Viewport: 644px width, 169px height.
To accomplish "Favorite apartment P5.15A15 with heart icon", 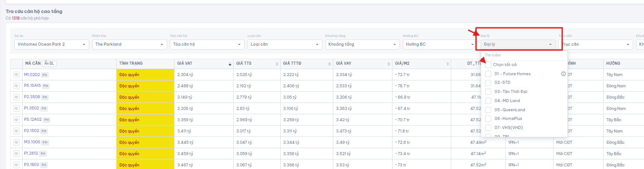I will (16, 86).
